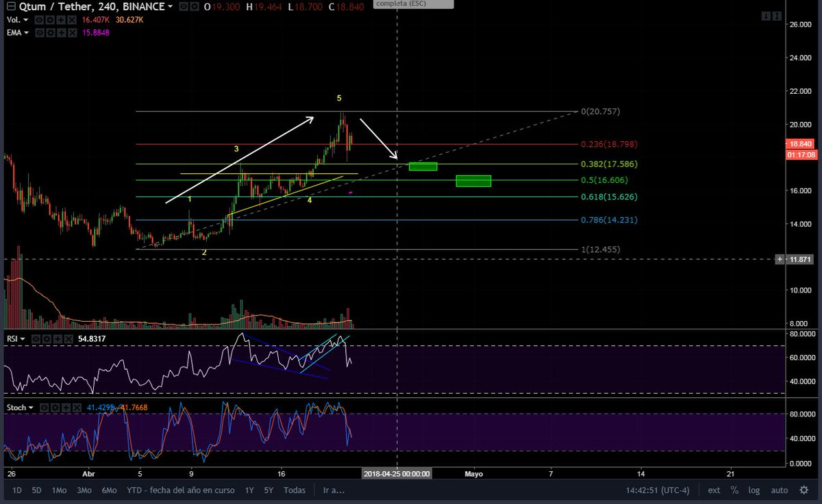This screenshot has height=504, width=822.
Task: Click plus icon beside 11.871 price label
Action: coord(781,260)
